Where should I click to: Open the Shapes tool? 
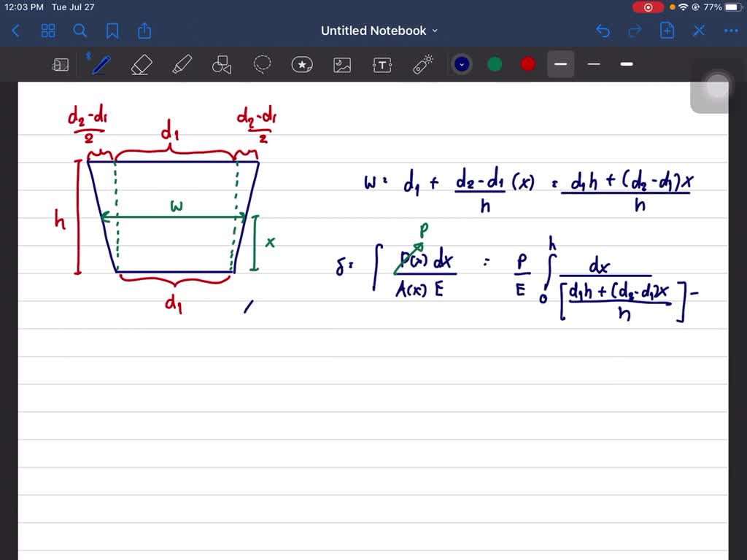pos(221,64)
